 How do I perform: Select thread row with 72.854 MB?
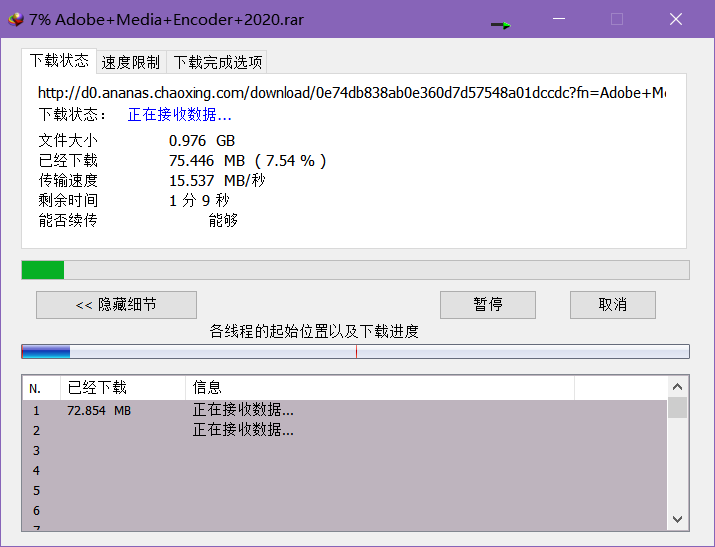pos(344,410)
